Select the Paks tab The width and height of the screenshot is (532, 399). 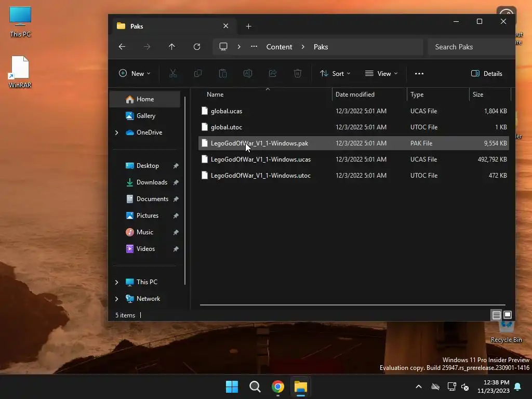(175, 26)
